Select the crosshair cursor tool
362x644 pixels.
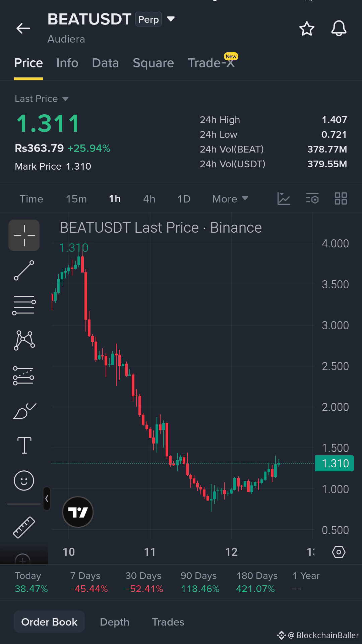[x=24, y=235]
